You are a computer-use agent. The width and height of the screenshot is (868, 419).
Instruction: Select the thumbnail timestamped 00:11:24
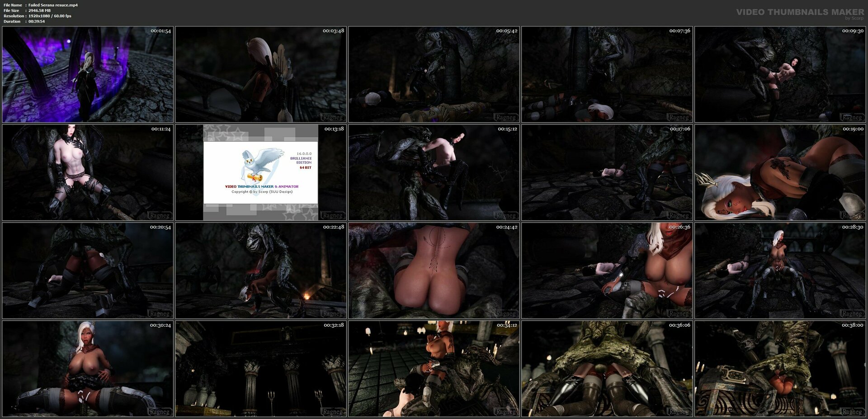click(88, 172)
